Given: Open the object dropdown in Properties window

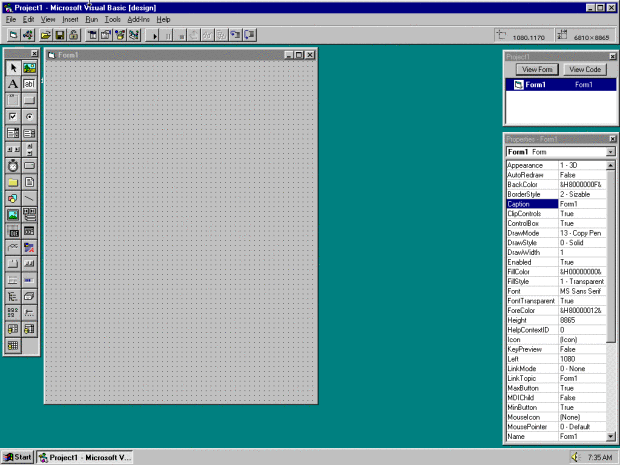Looking at the screenshot, I should pyautogui.click(x=611, y=151).
